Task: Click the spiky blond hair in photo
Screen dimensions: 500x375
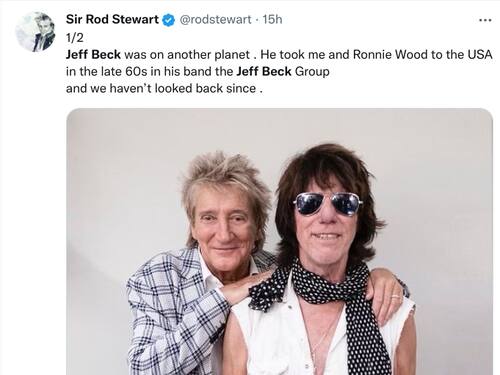Action: click(x=225, y=180)
